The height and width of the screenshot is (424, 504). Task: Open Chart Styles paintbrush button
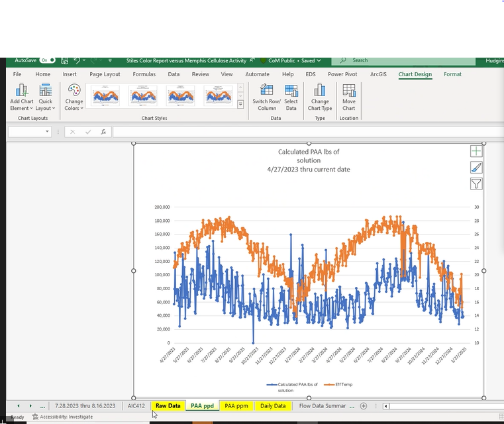[476, 168]
